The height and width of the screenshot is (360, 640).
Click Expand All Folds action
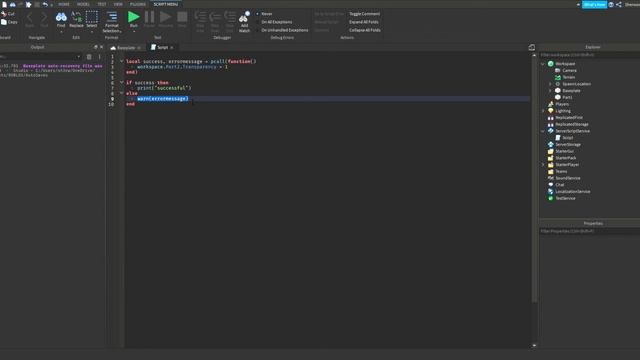coord(363,22)
